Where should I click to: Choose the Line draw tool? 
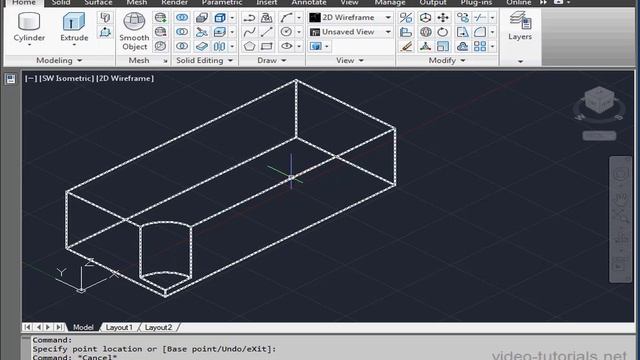[x=267, y=32]
